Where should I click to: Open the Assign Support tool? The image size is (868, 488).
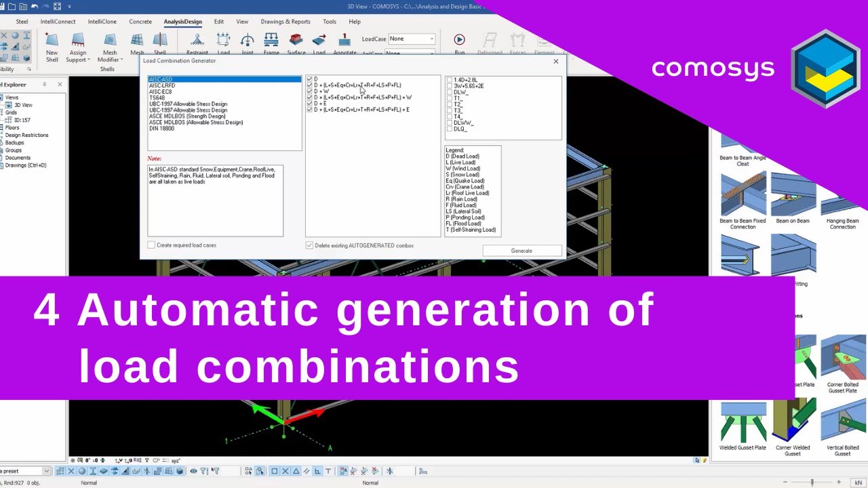[x=78, y=47]
